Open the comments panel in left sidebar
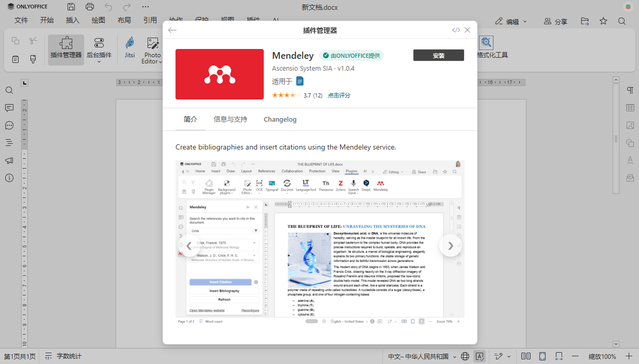Image resolution: width=639 pixels, height=364 pixels. (9, 108)
